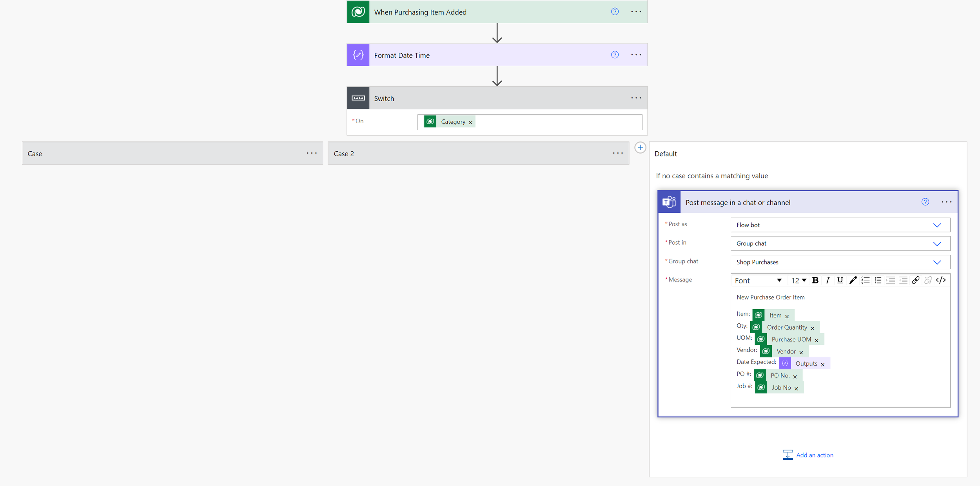Toggle italic formatting in message editor

click(x=828, y=280)
